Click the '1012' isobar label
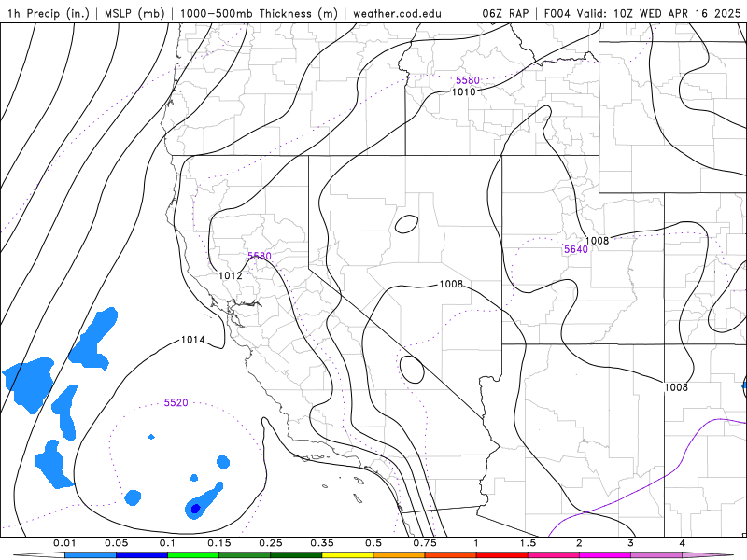 231,275
